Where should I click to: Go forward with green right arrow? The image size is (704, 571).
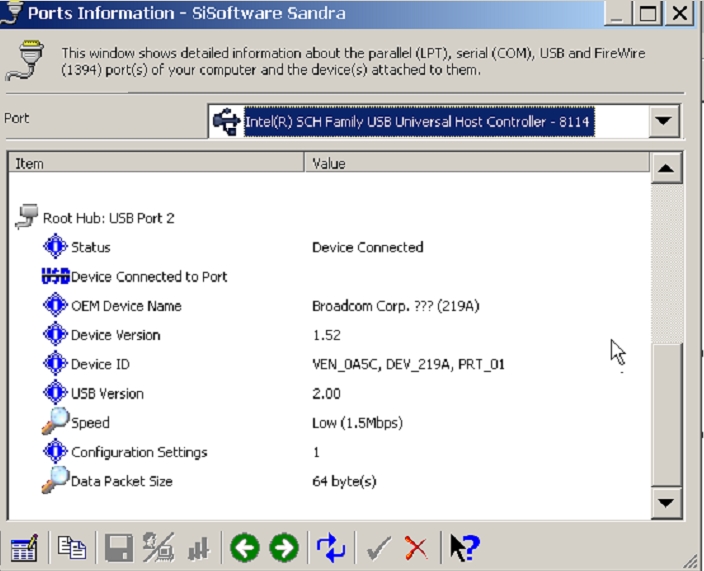click(x=284, y=548)
